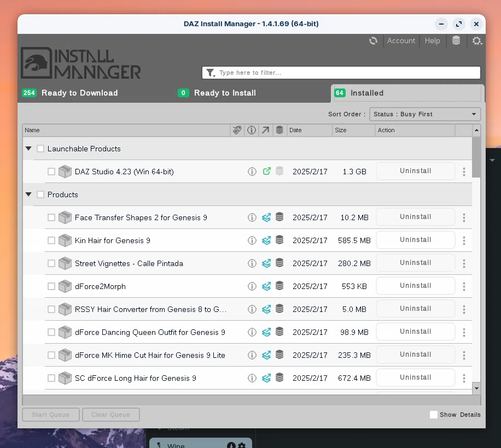Enable the Show Details checkbox
Image resolution: width=501 pixels, height=448 pixels.
click(434, 415)
